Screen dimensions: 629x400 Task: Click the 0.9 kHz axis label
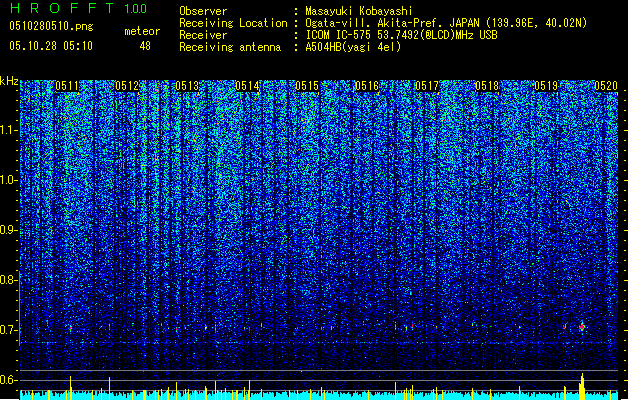9,230
